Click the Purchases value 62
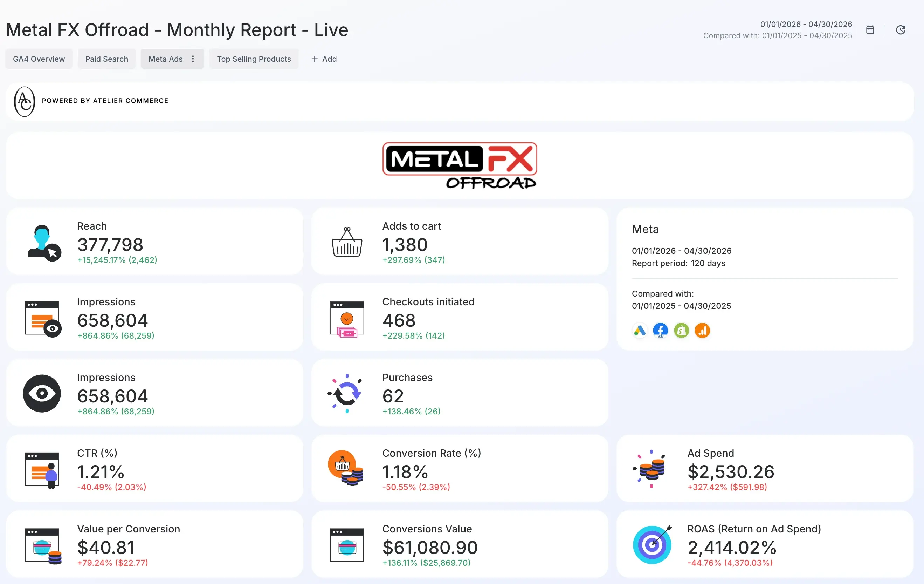This screenshot has height=584, width=924. 393,396
